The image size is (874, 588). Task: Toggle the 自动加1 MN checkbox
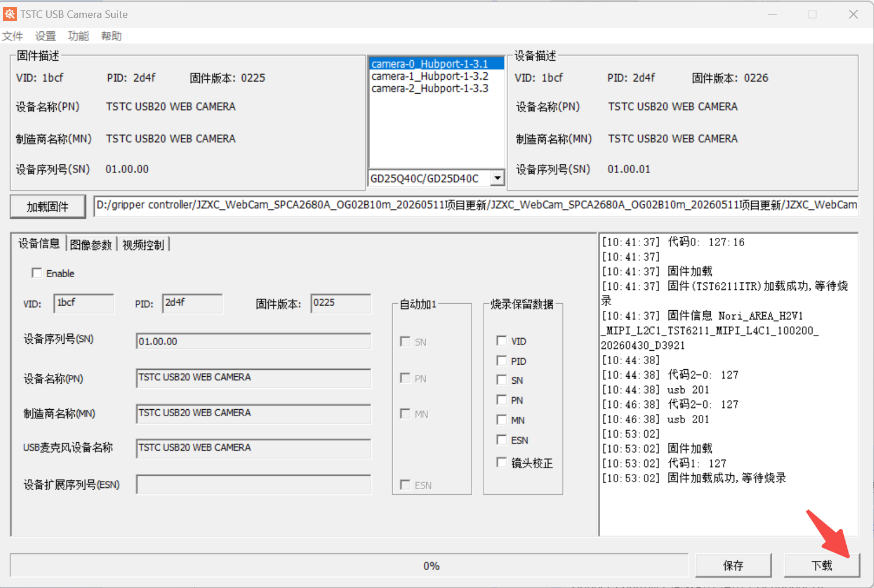(x=405, y=413)
